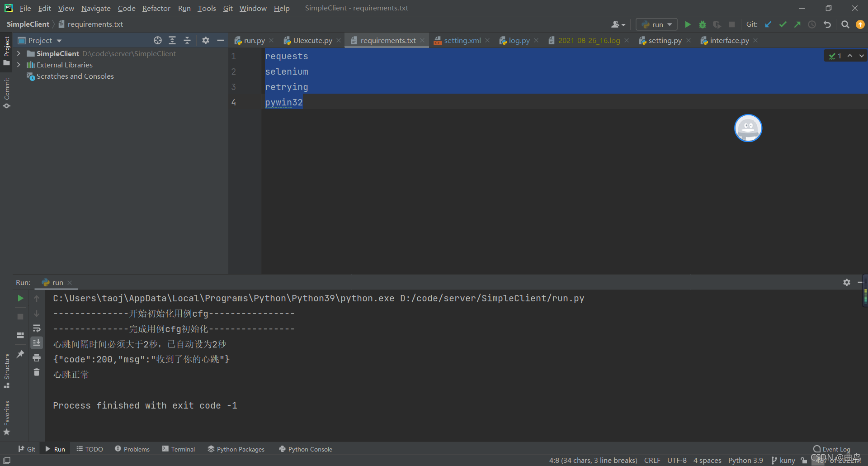Change line separator CRLF in status bar
868x466 pixels.
click(652, 460)
